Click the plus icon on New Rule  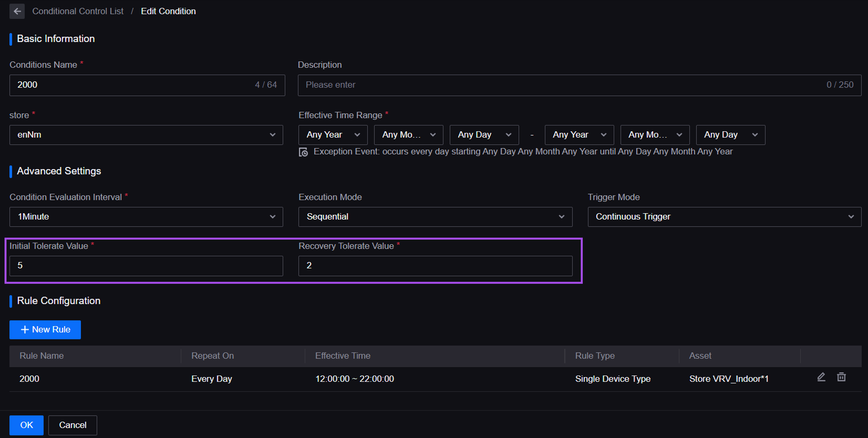point(25,330)
